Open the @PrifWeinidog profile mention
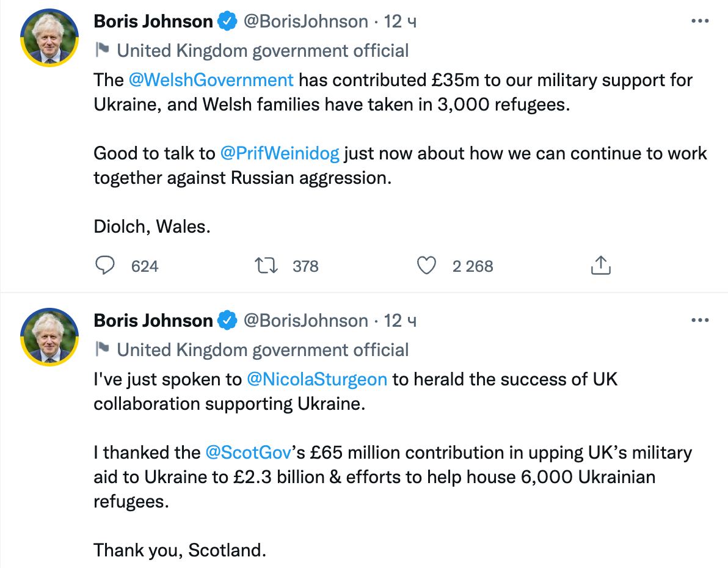The height and width of the screenshot is (568, 728). 279,153
